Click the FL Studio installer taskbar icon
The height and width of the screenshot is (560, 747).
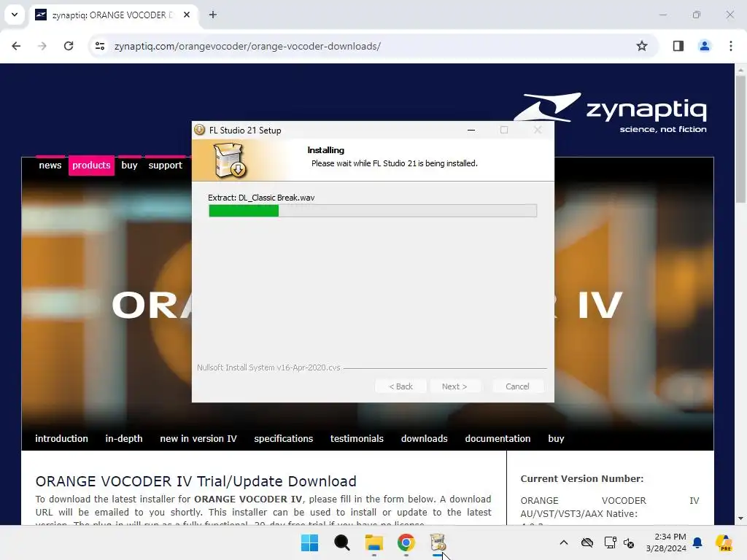pos(438,542)
